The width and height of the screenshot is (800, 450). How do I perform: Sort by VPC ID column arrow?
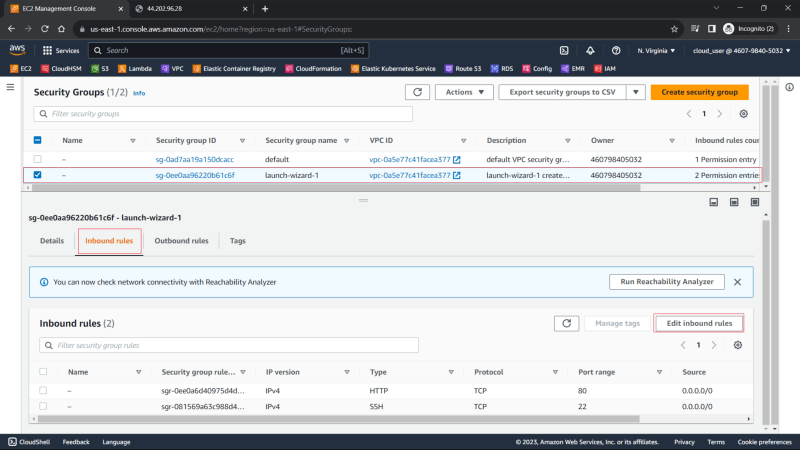[463, 141]
